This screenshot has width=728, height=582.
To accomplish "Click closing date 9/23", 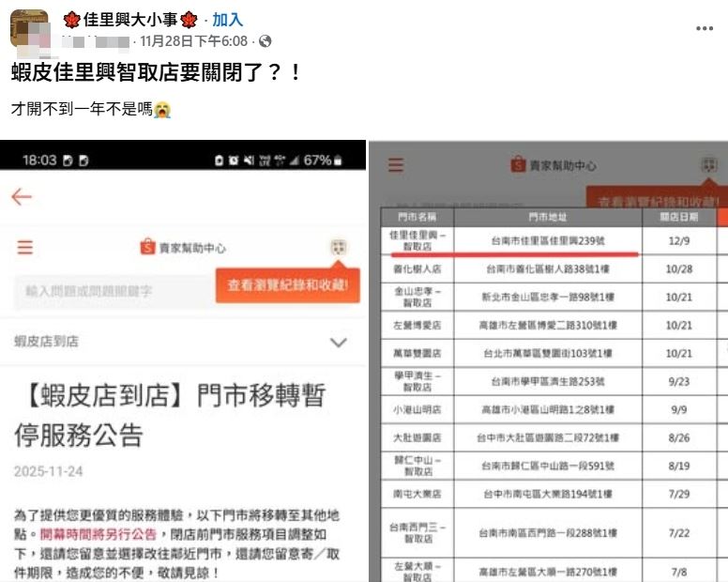I will pyautogui.click(x=679, y=381).
